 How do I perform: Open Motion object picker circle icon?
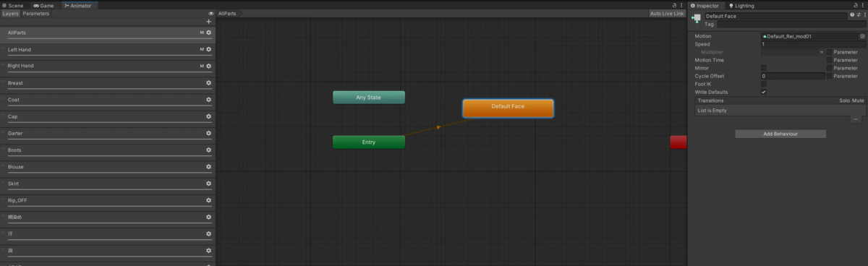[x=862, y=35]
